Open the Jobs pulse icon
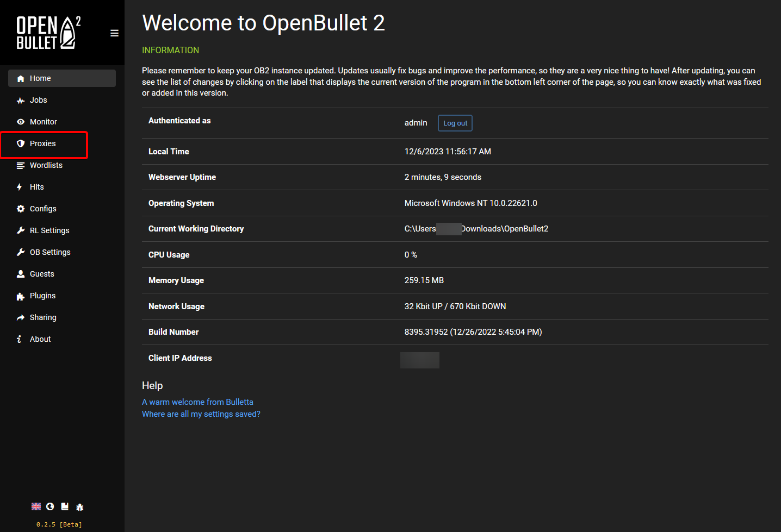The height and width of the screenshot is (532, 781). (21, 101)
